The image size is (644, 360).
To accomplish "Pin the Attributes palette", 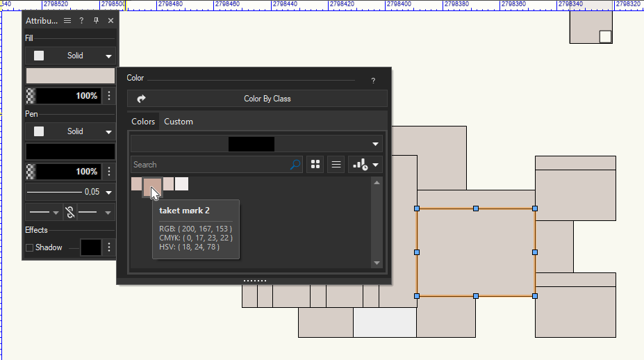I will [97, 21].
